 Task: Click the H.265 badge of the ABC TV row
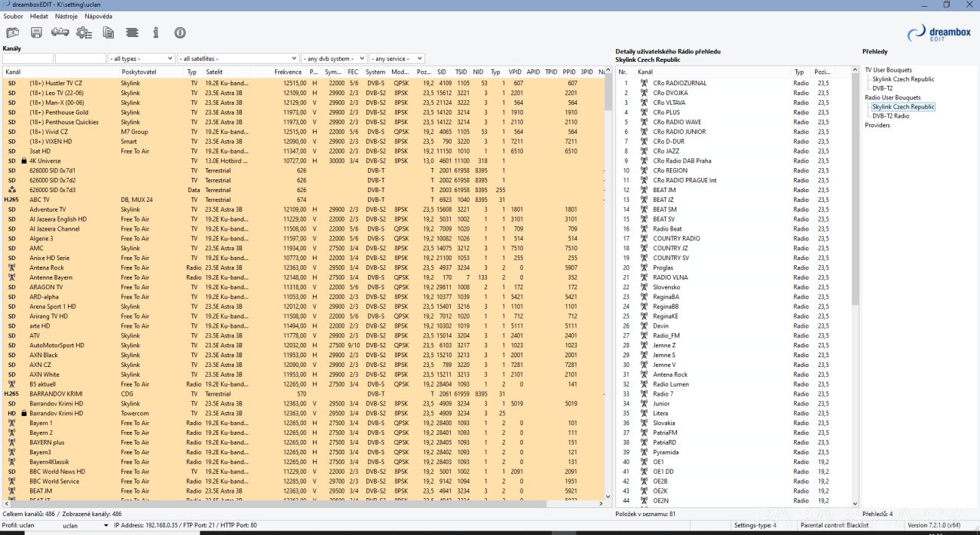pos(11,200)
